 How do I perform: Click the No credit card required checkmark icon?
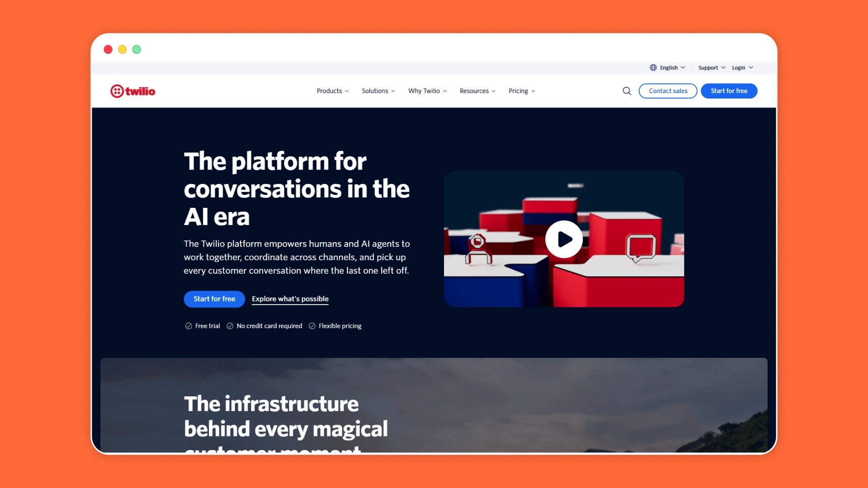(230, 326)
